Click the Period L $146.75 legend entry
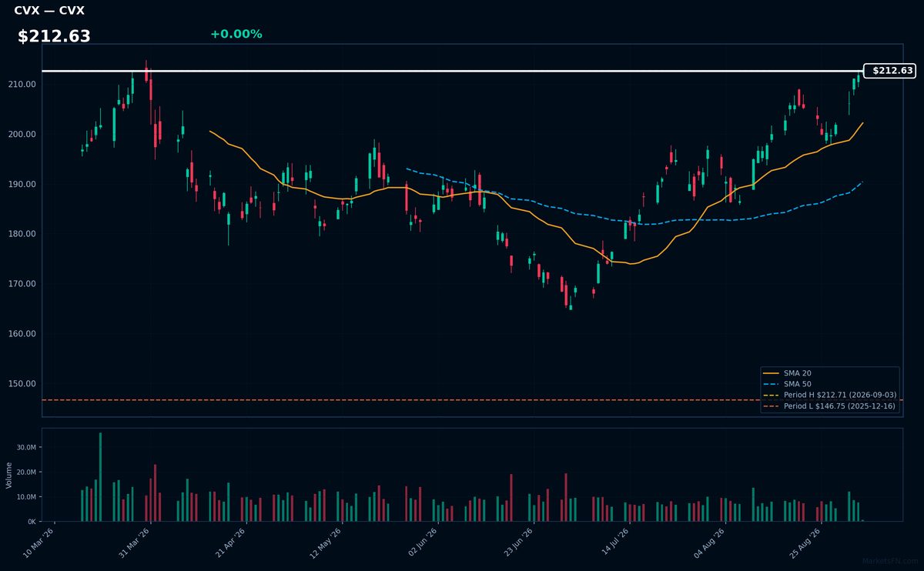 click(x=830, y=406)
